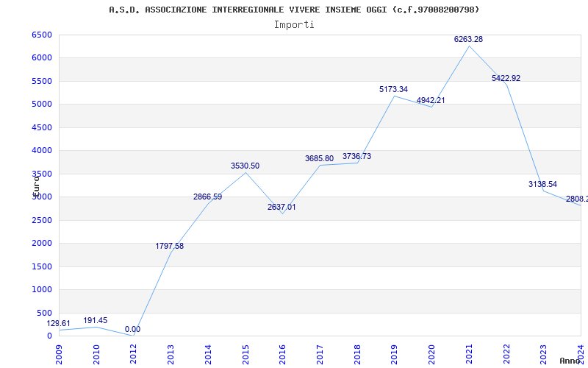Click the 2016 x-axis year label
The image size is (588, 368).
(x=282, y=355)
